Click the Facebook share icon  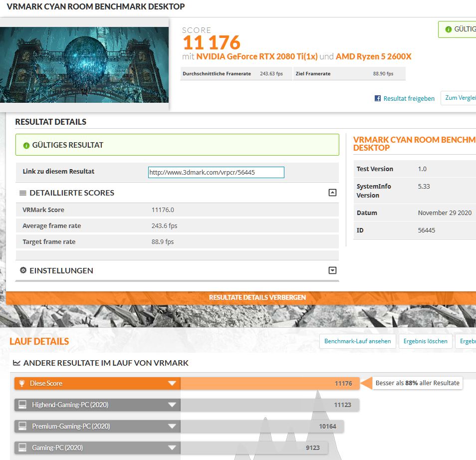click(377, 98)
